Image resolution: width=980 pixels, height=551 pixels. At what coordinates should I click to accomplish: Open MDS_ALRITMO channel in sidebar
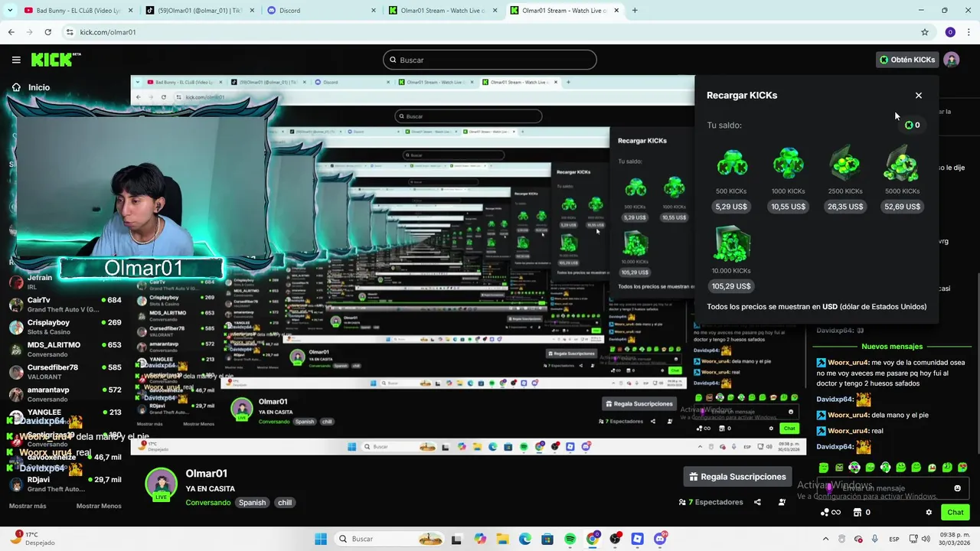point(65,349)
